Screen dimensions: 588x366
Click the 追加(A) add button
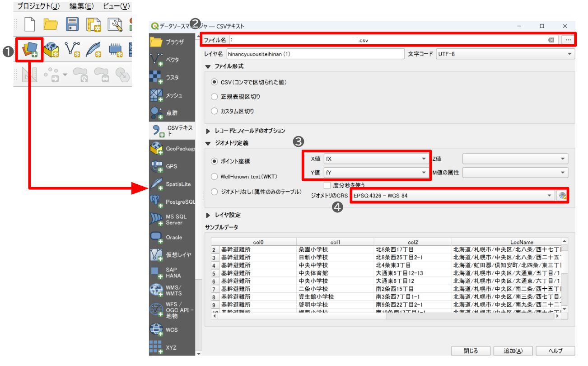pos(513,351)
